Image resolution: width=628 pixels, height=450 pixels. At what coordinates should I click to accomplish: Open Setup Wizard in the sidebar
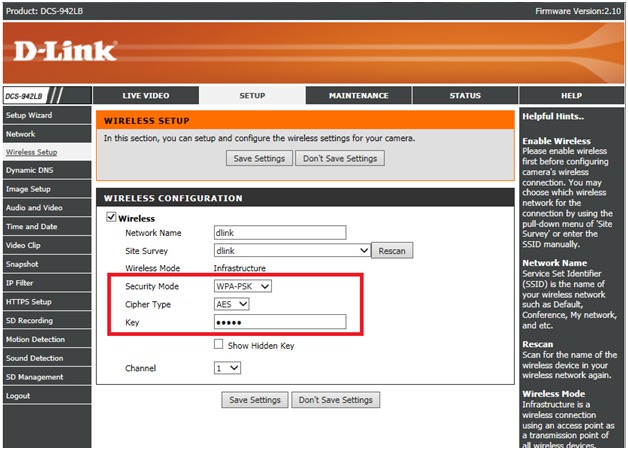tap(28, 115)
